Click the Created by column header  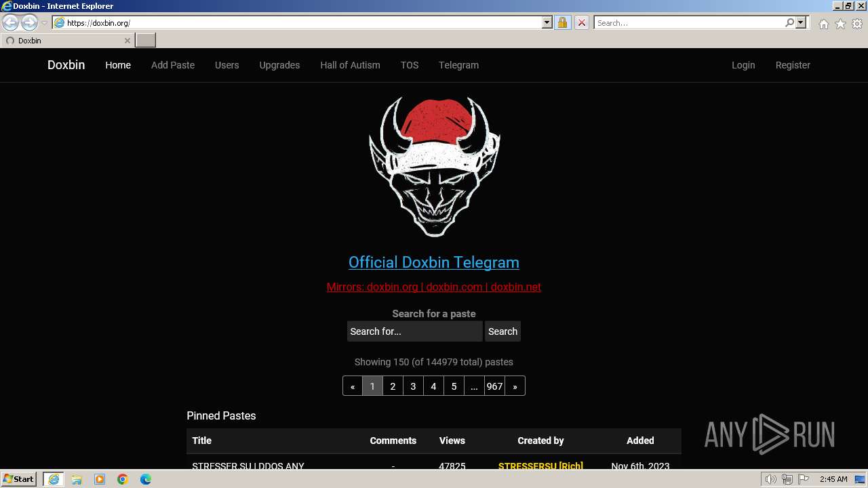[540, 441]
